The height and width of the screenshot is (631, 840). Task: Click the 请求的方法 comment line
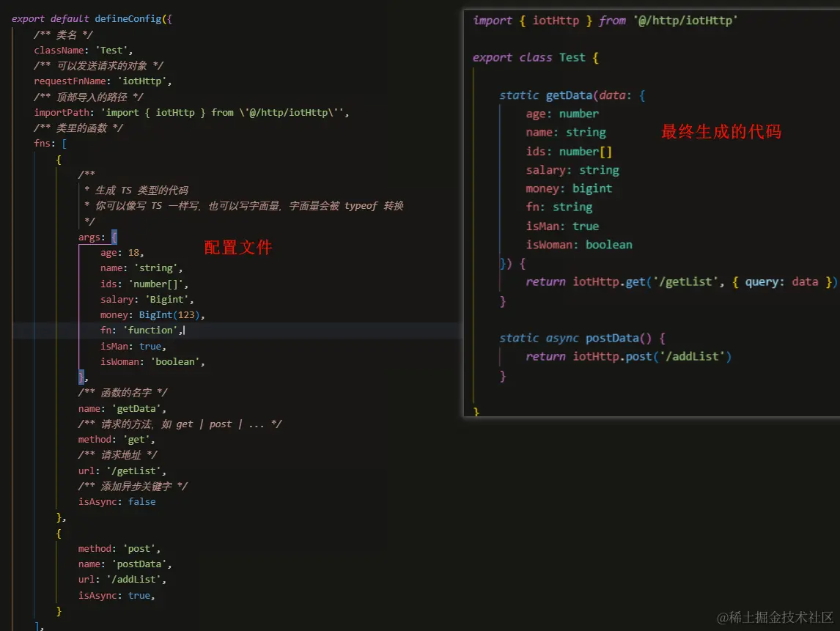click(180, 424)
